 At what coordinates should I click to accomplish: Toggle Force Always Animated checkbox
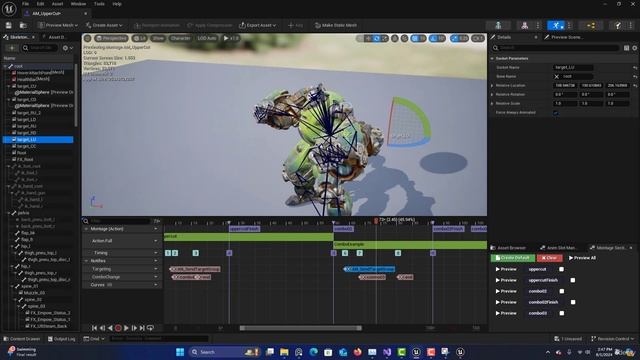(556, 113)
